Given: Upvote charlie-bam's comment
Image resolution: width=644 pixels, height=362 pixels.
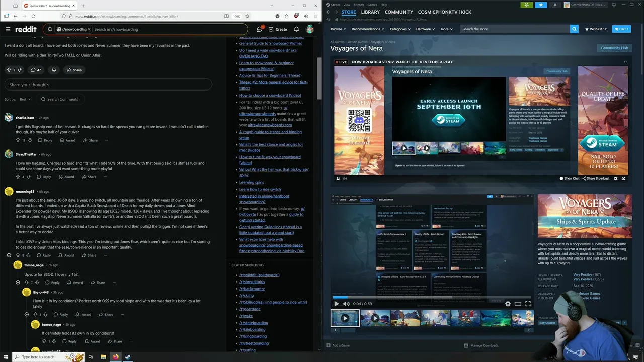Looking at the screenshot, I should point(18,140).
